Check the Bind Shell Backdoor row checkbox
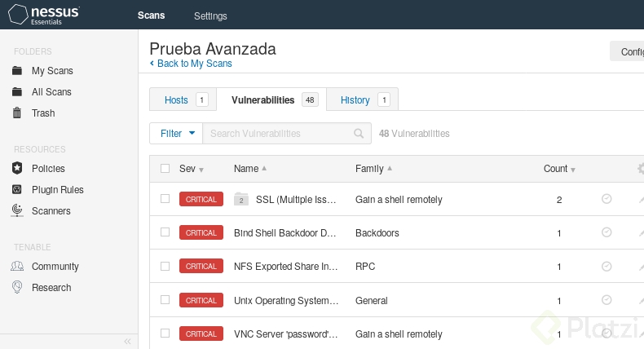 [x=165, y=232]
